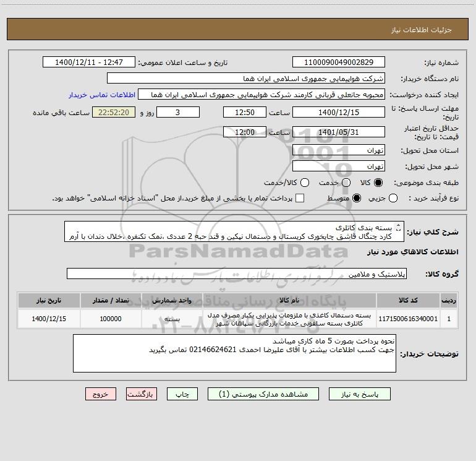Screen dimensions: 476x461
Task: Click the تاریخ نیاز column header
Action: point(49,301)
